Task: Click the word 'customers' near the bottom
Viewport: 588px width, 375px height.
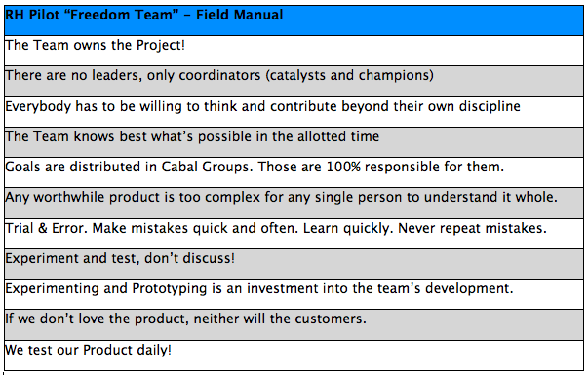Action: click(x=329, y=319)
